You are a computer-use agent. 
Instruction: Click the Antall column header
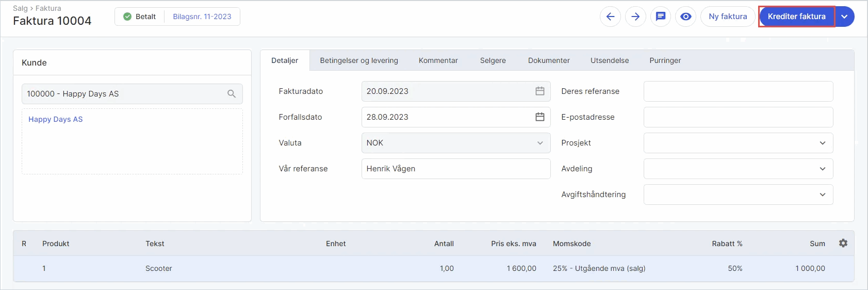point(444,244)
